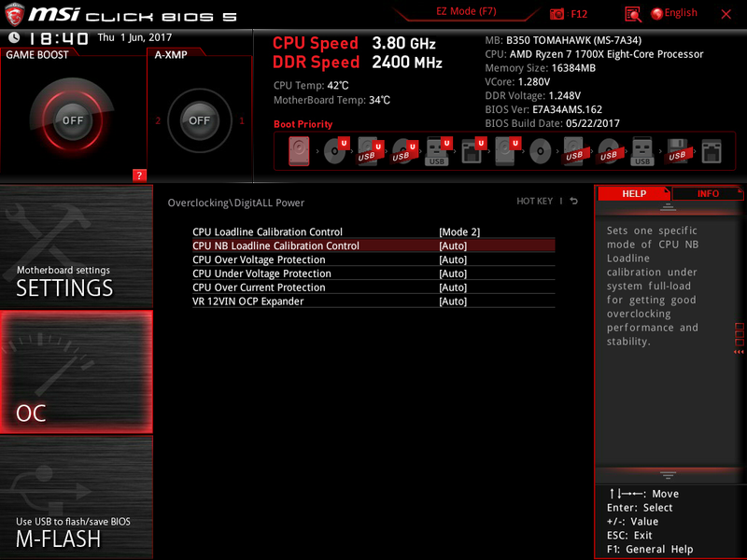Click the red question mark help icon
The height and width of the screenshot is (560, 747).
(x=139, y=175)
